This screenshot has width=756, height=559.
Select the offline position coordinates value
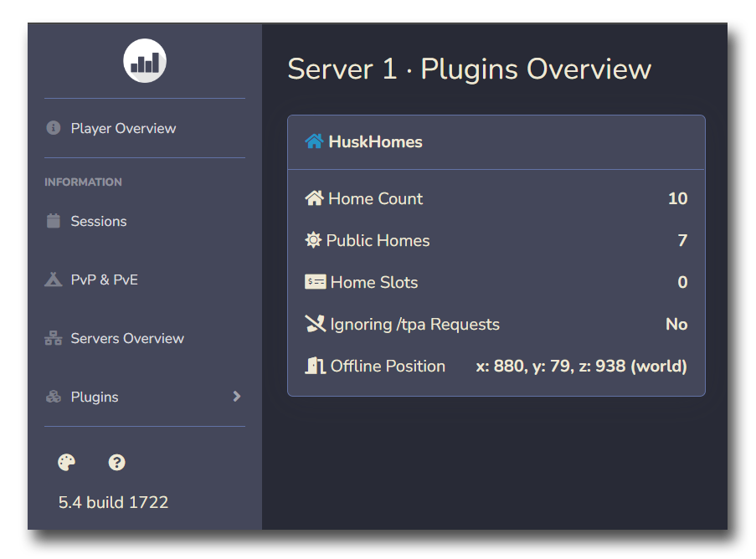click(581, 366)
